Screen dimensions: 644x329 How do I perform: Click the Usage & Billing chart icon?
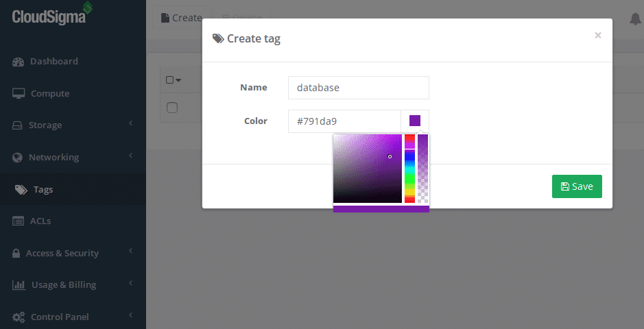(x=19, y=284)
